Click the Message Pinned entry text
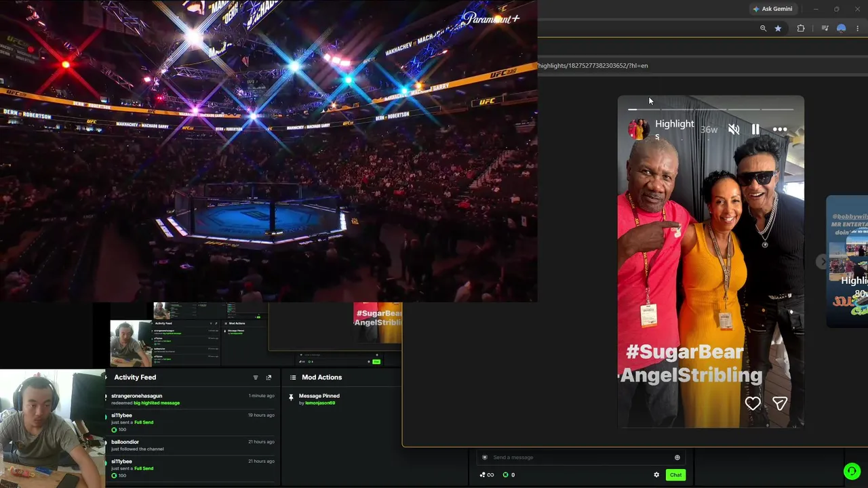This screenshot has height=488, width=868. pyautogui.click(x=319, y=396)
